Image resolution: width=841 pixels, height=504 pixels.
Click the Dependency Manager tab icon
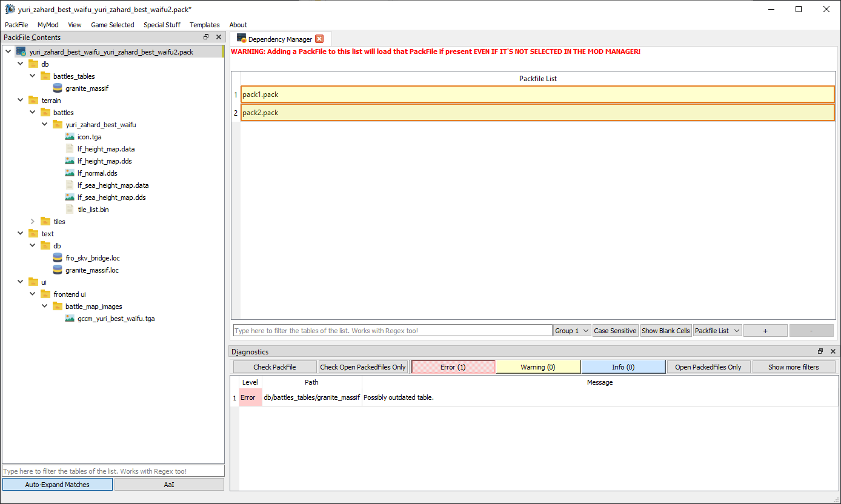point(241,39)
